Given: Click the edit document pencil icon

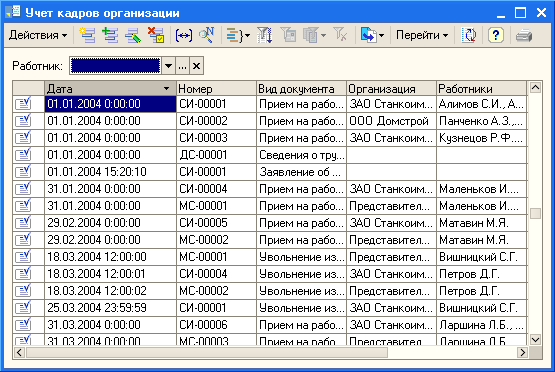Looking at the screenshot, I should (133, 35).
